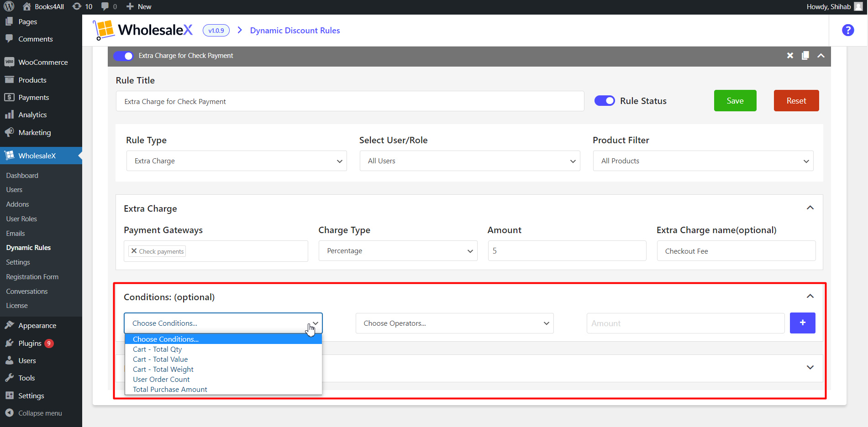Select Total Purchase Amount option
Image resolution: width=868 pixels, height=427 pixels.
[223, 389]
